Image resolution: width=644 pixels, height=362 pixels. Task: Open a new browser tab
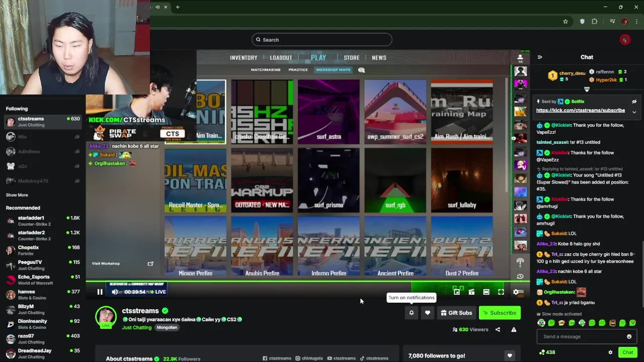tap(178, 7)
